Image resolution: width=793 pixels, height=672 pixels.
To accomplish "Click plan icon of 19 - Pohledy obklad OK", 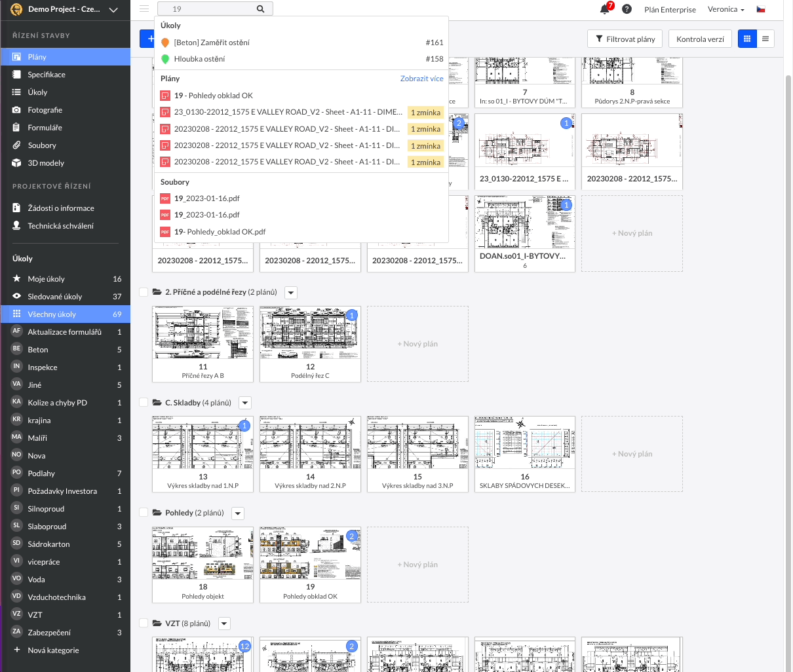I will tap(165, 96).
